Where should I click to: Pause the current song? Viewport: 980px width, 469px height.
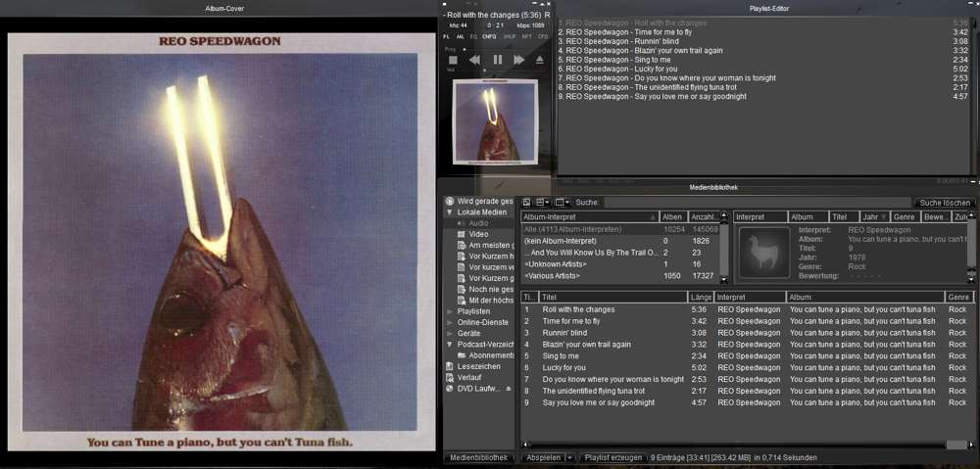497,60
